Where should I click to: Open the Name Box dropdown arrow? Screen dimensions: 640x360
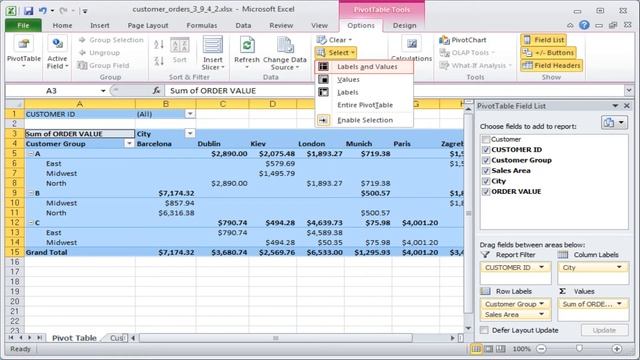tap(103, 91)
